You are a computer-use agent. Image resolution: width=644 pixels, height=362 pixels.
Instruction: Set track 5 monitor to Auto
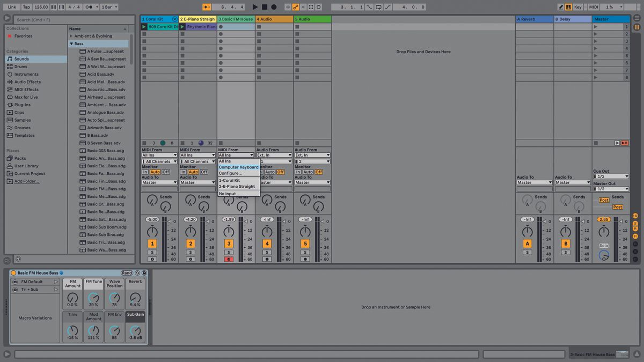[x=308, y=172]
